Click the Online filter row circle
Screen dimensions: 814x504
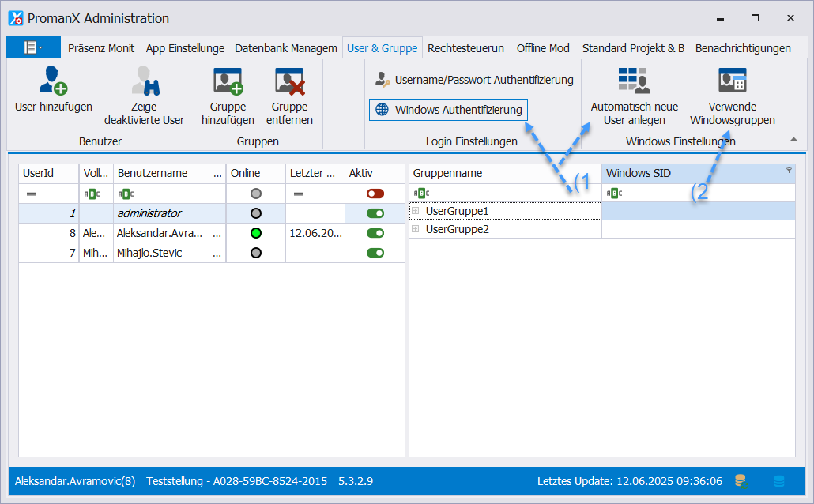[x=256, y=194]
